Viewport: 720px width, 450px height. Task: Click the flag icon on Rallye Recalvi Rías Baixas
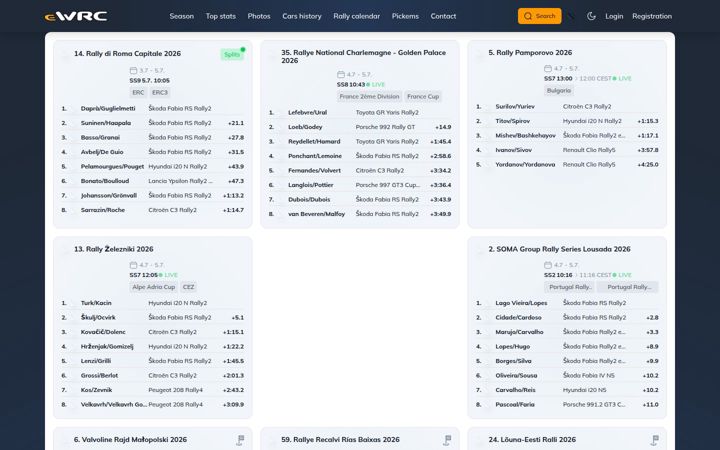(x=447, y=440)
